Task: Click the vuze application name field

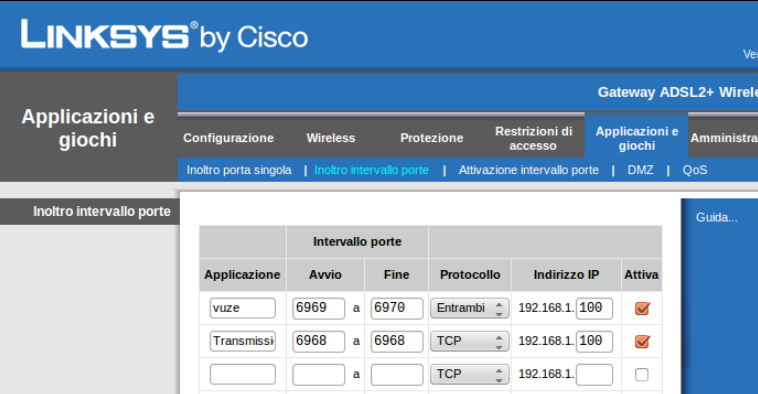Action: point(243,308)
